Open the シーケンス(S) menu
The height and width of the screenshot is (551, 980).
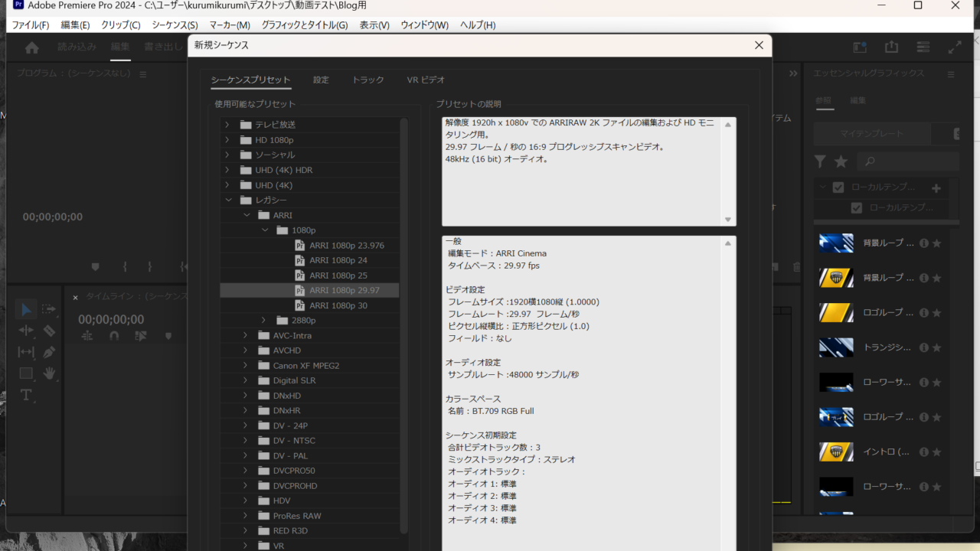(x=175, y=25)
